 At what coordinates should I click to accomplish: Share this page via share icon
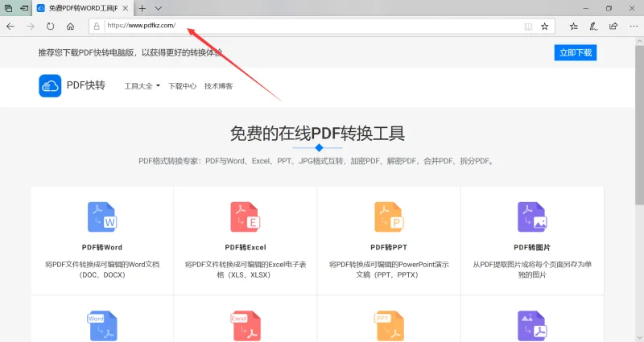pyautogui.click(x=613, y=27)
